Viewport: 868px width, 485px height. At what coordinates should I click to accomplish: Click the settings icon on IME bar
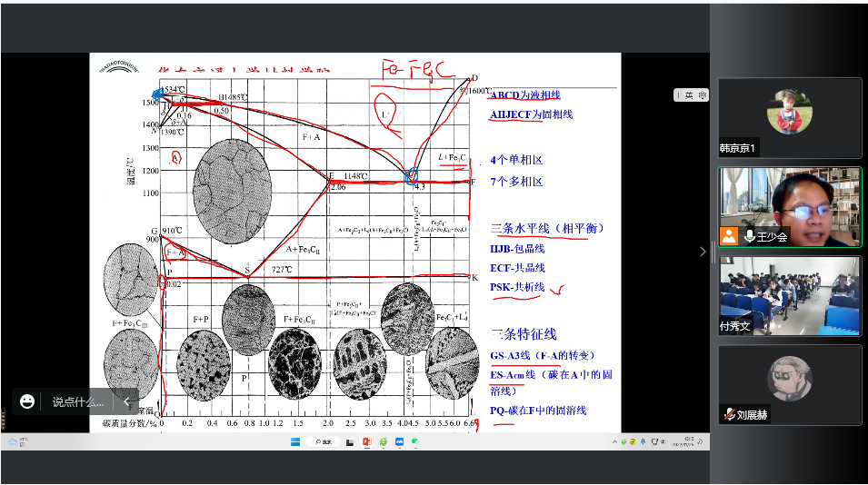click(702, 95)
